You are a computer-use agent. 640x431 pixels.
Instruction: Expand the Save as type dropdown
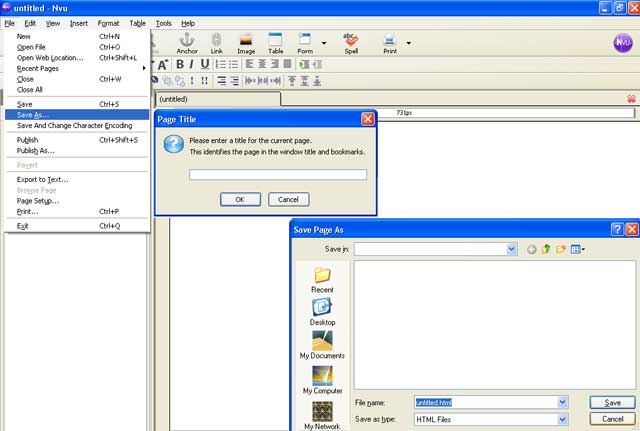562,419
